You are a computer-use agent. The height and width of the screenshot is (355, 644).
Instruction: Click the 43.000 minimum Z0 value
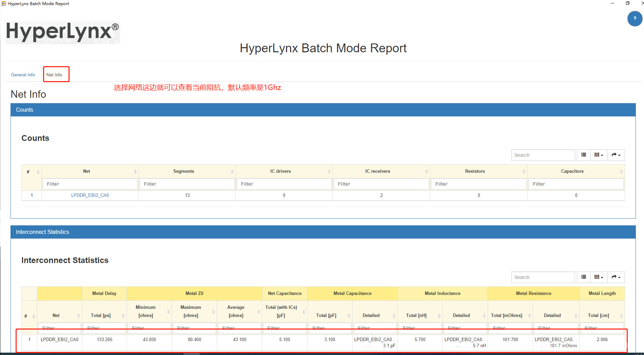[x=149, y=339]
